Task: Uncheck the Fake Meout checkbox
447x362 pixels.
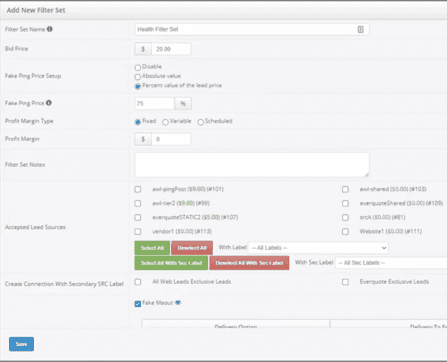Action: pyautogui.click(x=138, y=304)
